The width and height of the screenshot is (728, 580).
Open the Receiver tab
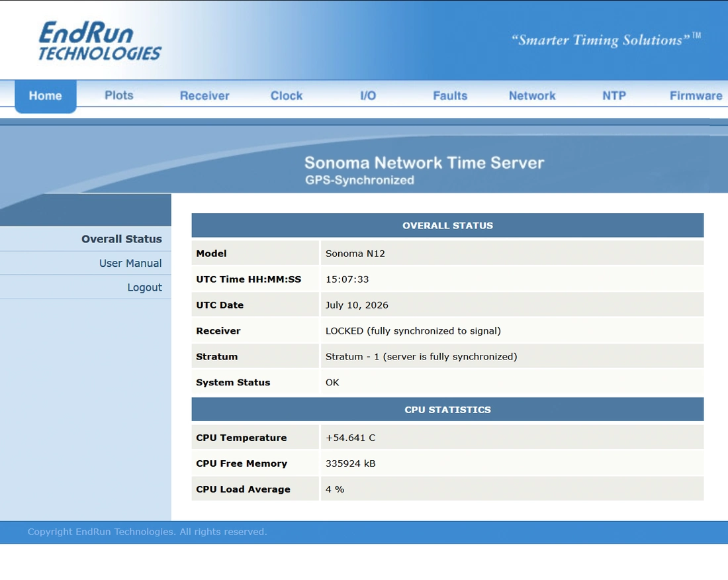pos(205,95)
